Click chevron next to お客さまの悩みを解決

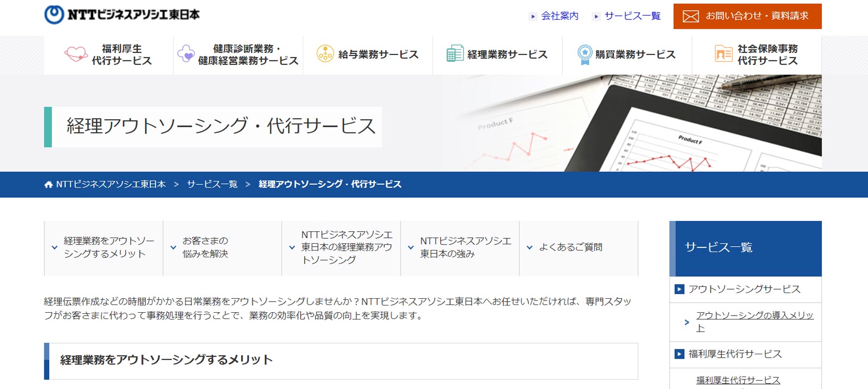[173, 248]
